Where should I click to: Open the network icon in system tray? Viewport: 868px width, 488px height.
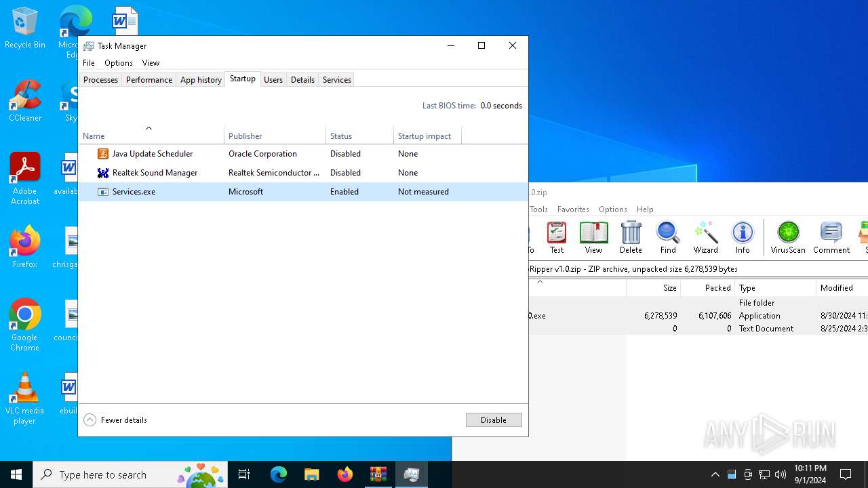(x=764, y=474)
